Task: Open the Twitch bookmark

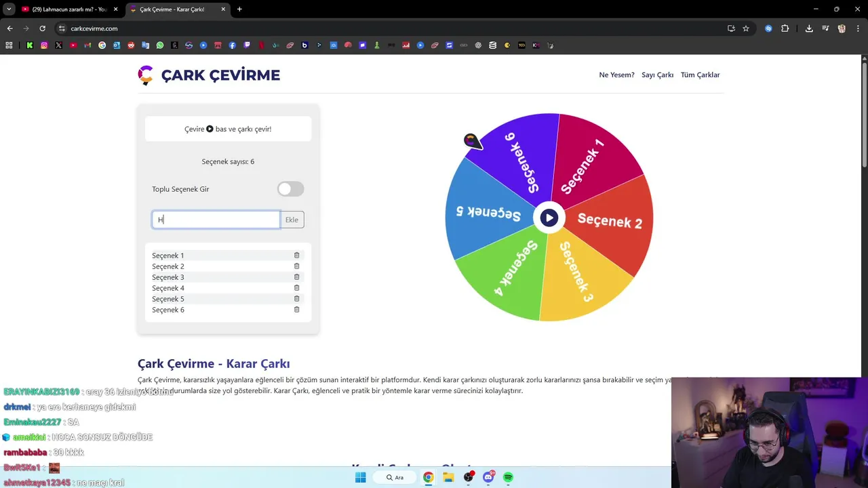Action: (x=247, y=45)
